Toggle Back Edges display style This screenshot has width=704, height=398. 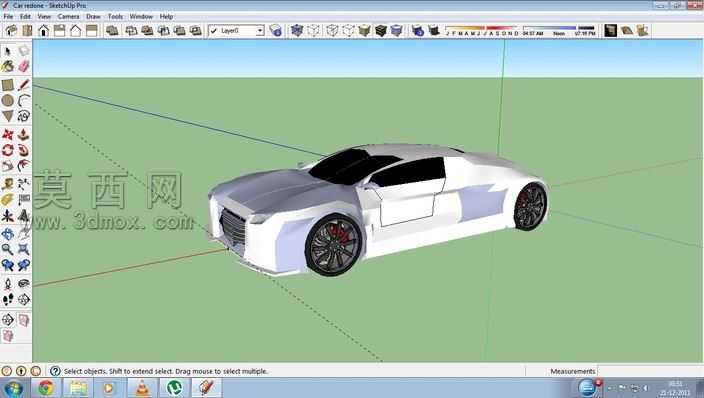313,30
